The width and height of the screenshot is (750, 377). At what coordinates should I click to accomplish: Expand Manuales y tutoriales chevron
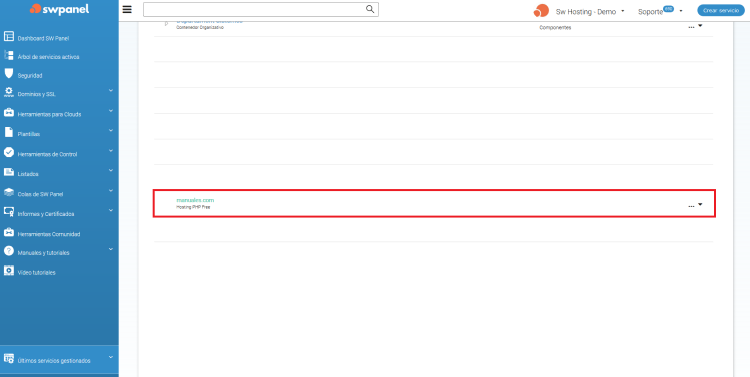click(110, 249)
